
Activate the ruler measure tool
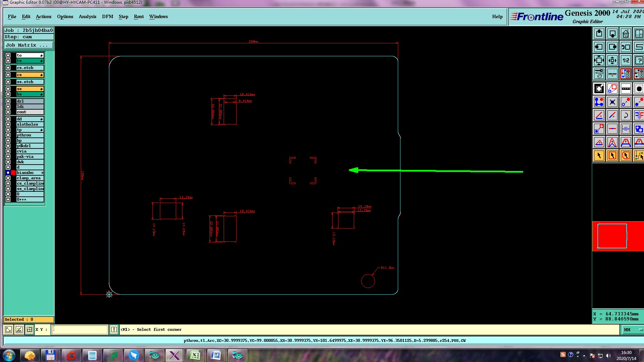coord(626,89)
